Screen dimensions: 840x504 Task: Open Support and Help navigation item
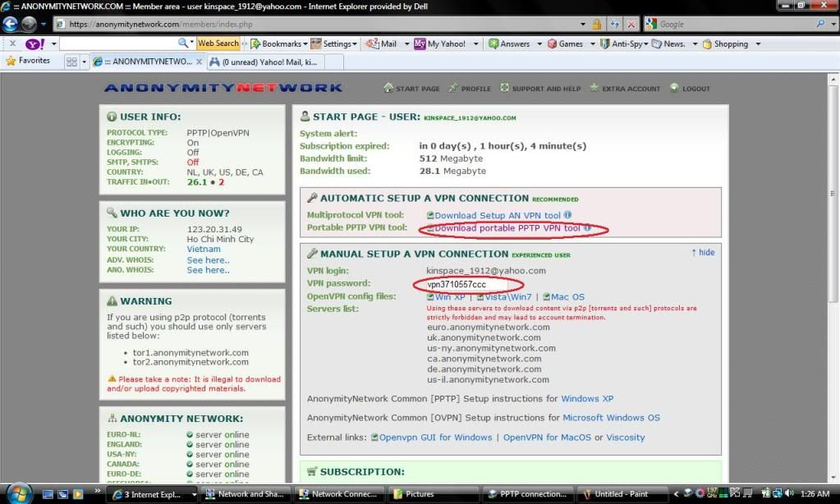[540, 89]
